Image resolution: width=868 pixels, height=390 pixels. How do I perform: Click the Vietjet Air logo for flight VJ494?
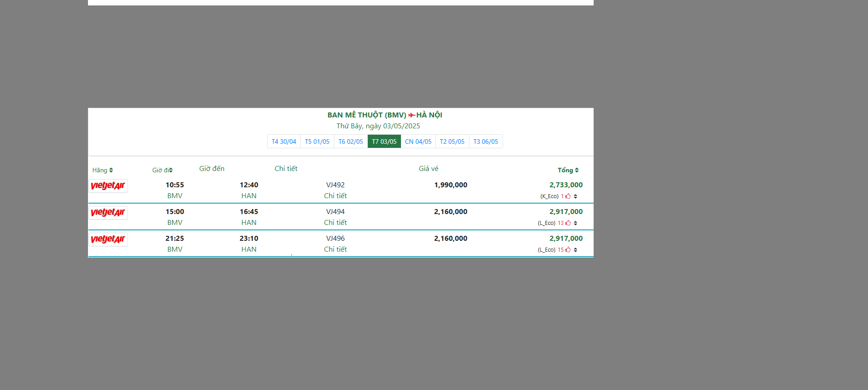point(108,213)
